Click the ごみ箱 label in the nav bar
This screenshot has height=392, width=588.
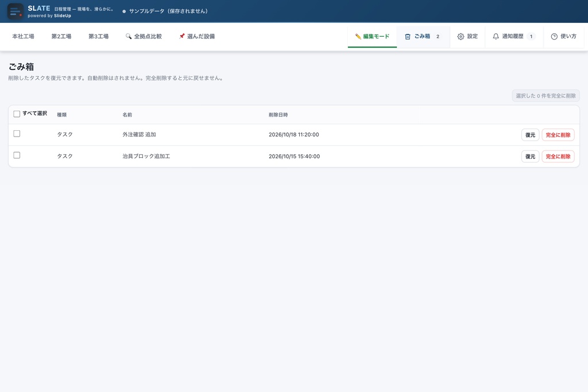pos(422,36)
